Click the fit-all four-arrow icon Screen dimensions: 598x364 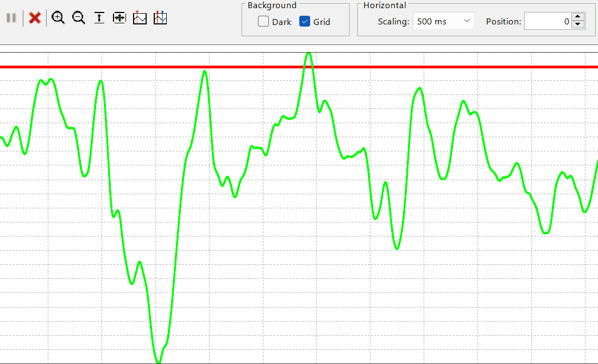(x=119, y=18)
